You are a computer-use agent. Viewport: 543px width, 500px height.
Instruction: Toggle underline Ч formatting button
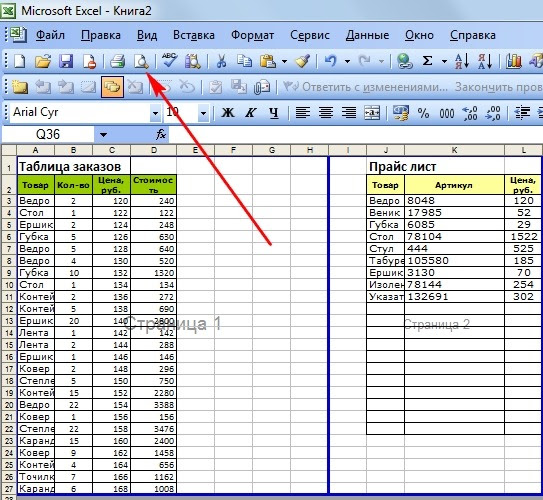click(x=274, y=113)
